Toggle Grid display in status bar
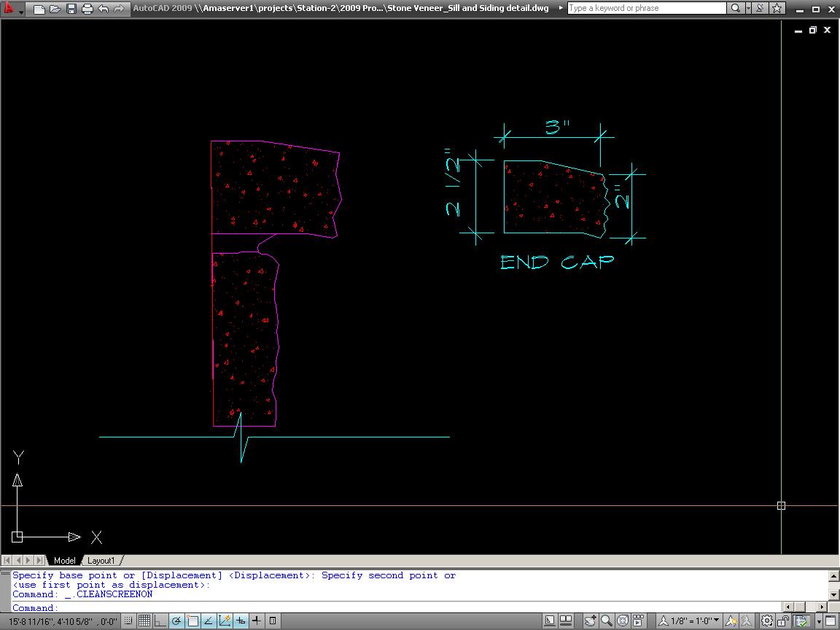This screenshot has height=630, width=840. (144, 621)
